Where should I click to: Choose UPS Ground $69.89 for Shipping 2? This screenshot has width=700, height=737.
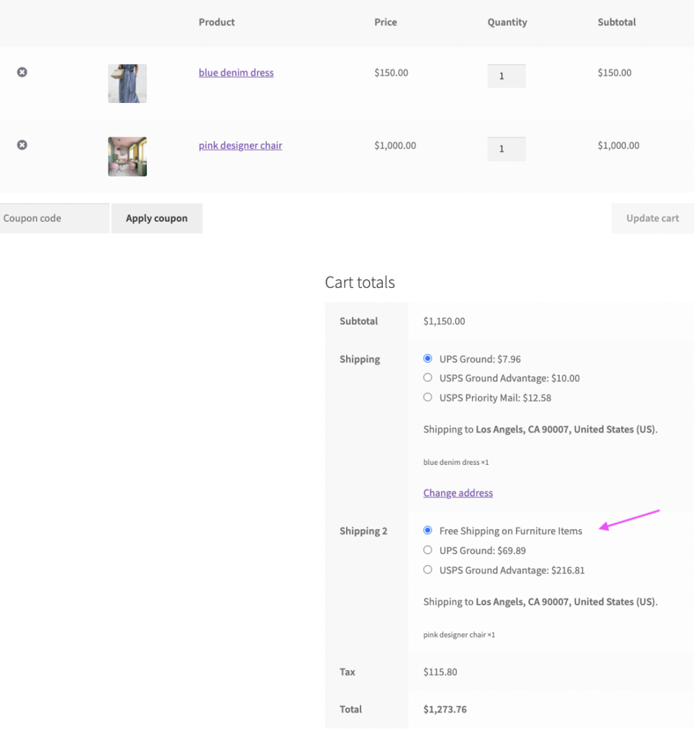(428, 551)
